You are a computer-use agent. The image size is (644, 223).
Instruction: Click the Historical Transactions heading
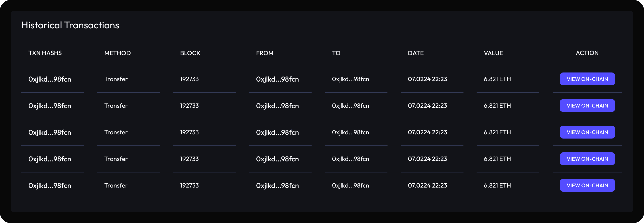tap(70, 25)
